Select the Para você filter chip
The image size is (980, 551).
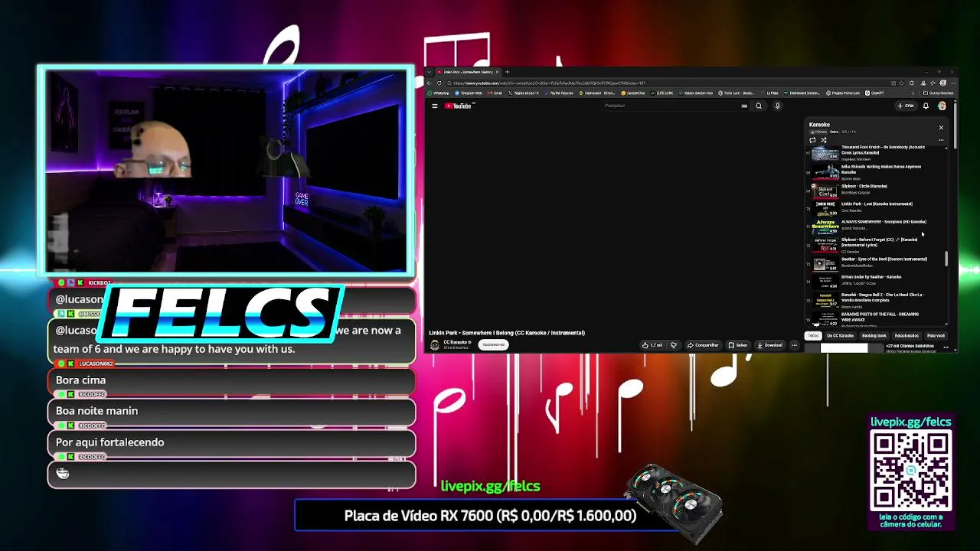(936, 336)
